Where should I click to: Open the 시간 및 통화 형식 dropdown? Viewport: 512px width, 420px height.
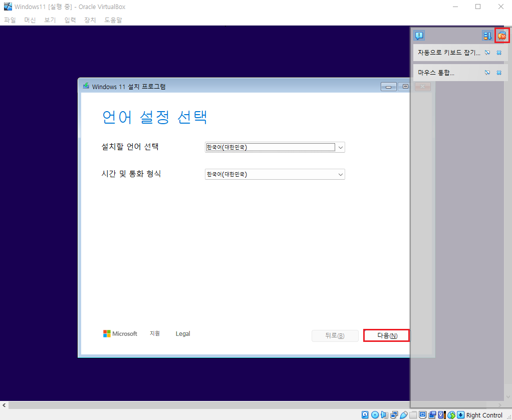click(x=275, y=174)
